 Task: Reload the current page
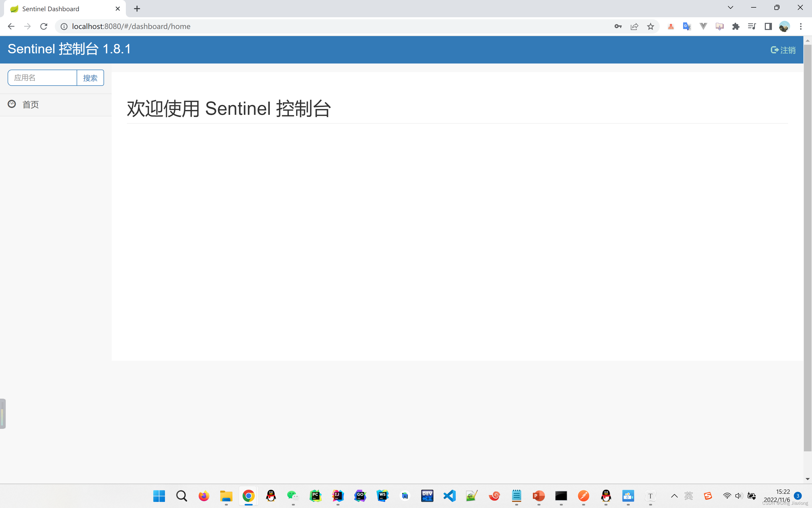click(x=44, y=26)
